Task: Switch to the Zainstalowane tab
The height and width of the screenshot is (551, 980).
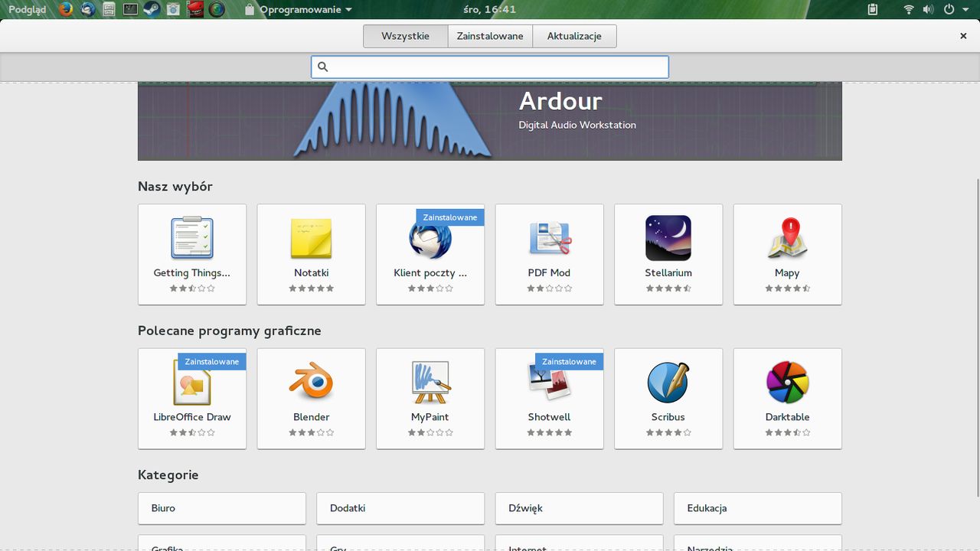Action: coord(490,36)
